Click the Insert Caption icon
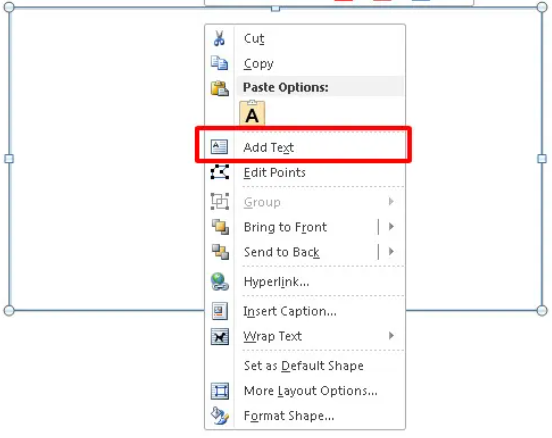Image resolution: width=552 pixels, height=438 pixels. [220, 311]
